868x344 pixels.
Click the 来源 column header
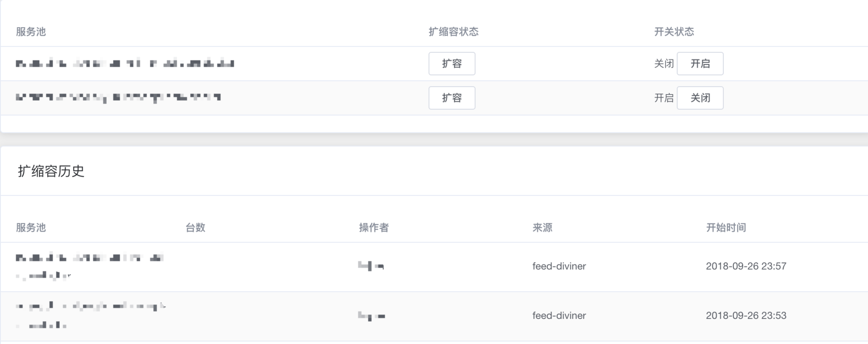click(542, 228)
